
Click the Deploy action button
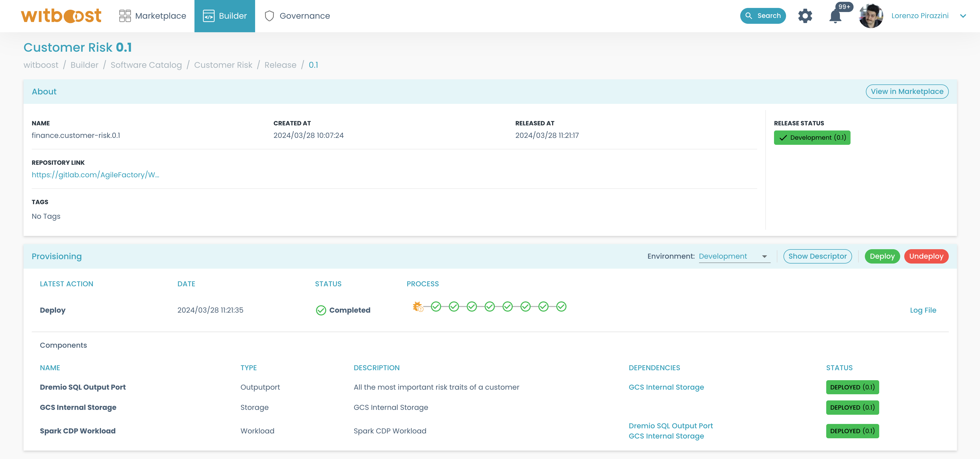(882, 256)
